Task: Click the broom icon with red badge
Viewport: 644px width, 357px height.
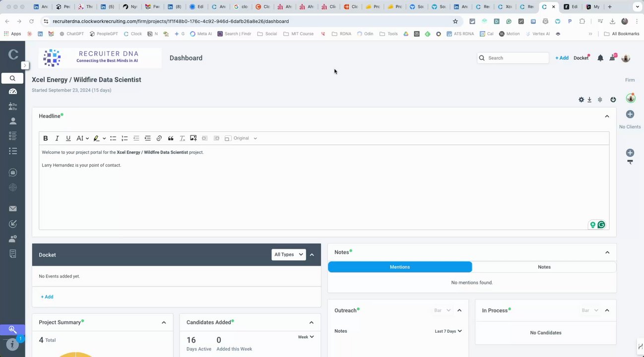Action: [x=613, y=58]
